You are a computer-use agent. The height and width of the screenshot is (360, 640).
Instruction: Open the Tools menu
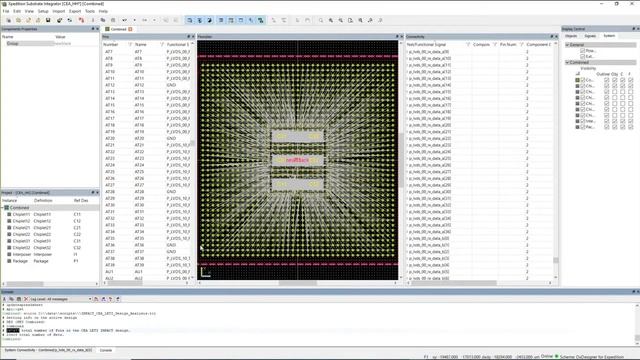(90, 11)
